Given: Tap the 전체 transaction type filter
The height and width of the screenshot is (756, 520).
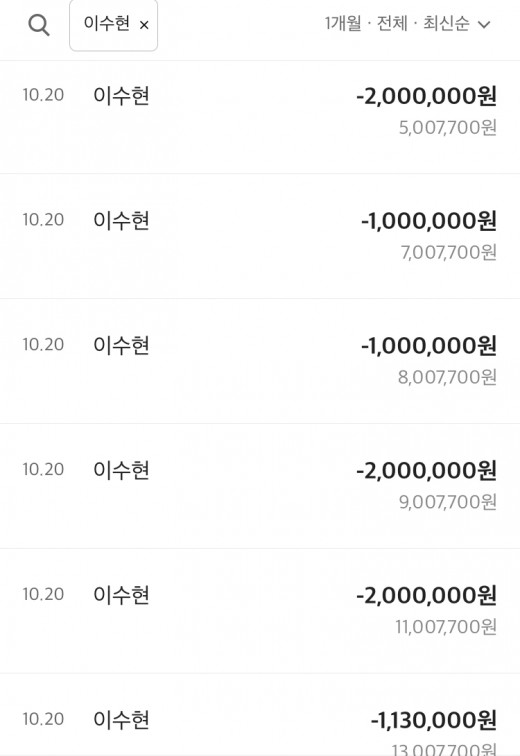Looking at the screenshot, I should pyautogui.click(x=392, y=23).
